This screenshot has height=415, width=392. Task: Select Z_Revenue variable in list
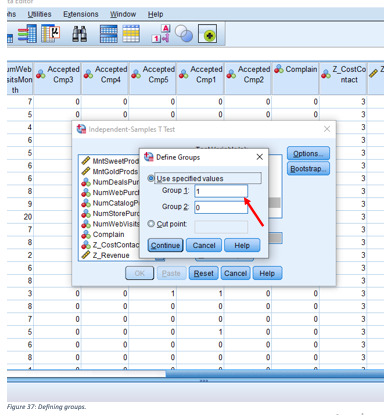click(x=105, y=255)
